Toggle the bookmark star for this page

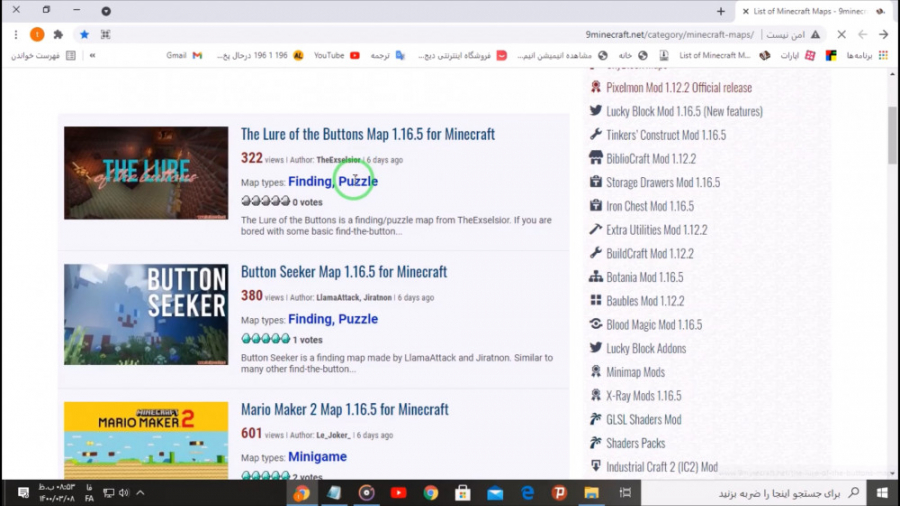[84, 34]
